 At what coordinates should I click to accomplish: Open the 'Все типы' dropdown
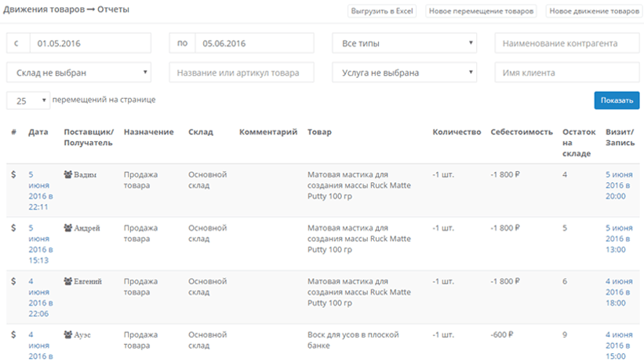click(405, 43)
